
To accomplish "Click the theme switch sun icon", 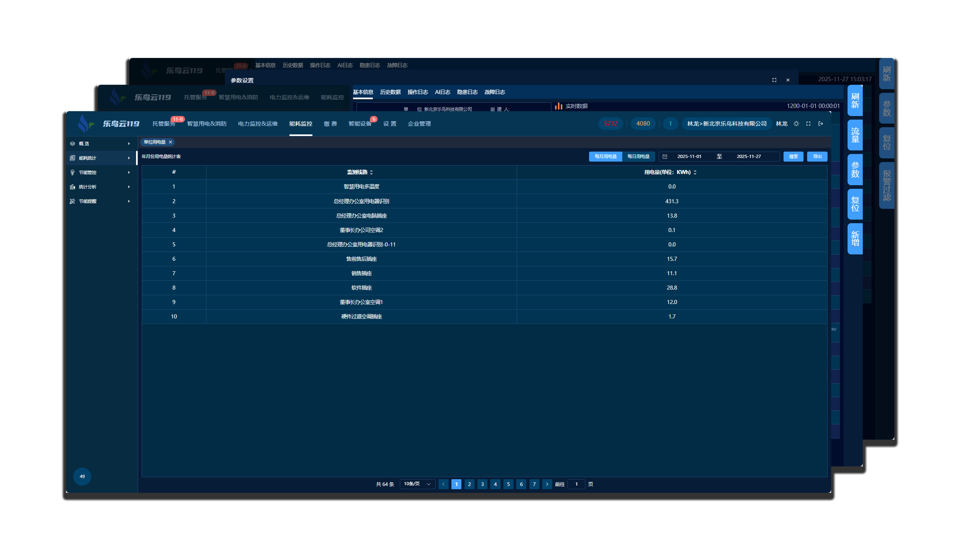I will (796, 124).
